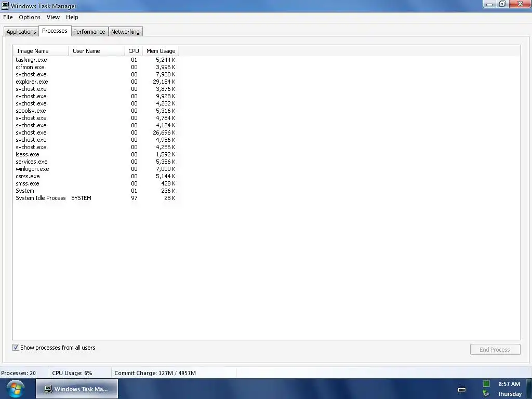532x399 pixels.
Task: Select svchost.exe using 3,876 K memory
Action: tap(96, 89)
